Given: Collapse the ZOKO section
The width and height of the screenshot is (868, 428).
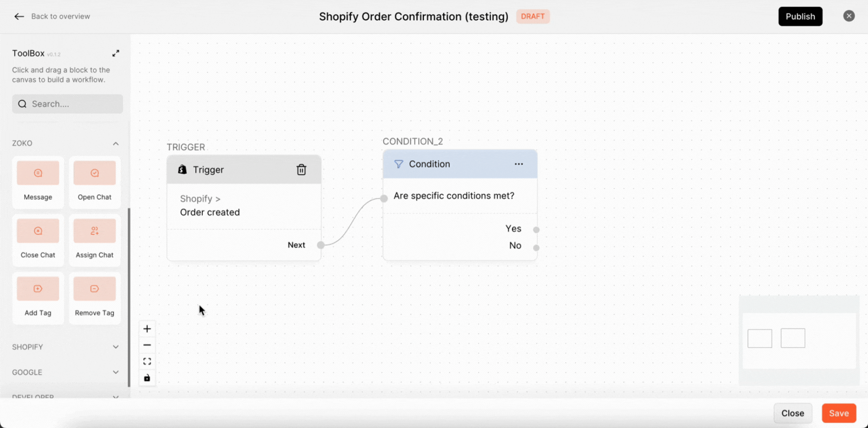Looking at the screenshot, I should (115, 144).
